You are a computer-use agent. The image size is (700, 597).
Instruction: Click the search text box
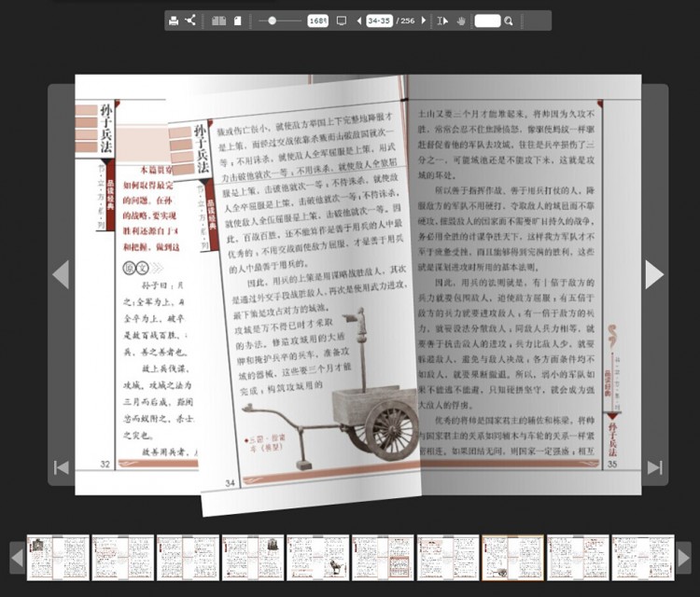487,21
